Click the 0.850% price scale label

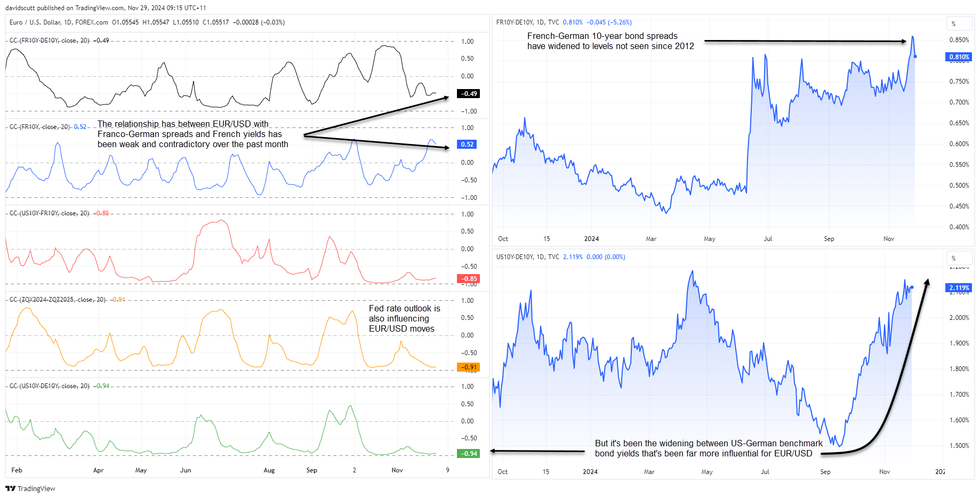pos(959,40)
